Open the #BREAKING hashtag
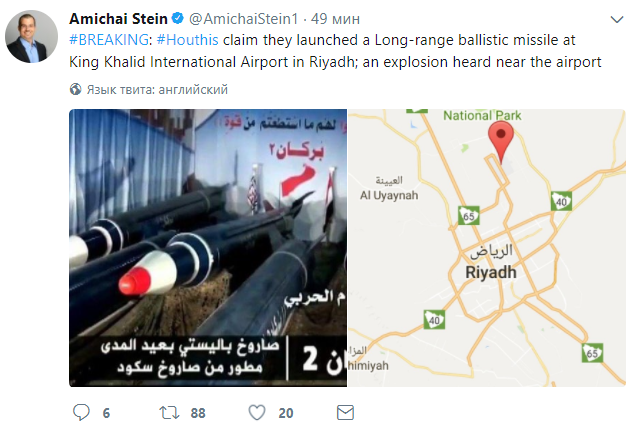This screenshot has width=636, height=431. [108, 42]
